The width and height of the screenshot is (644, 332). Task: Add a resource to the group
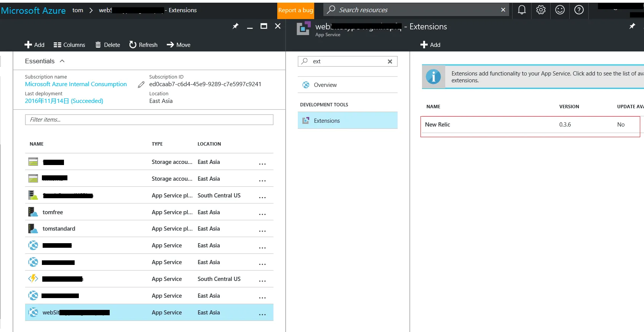[34, 45]
